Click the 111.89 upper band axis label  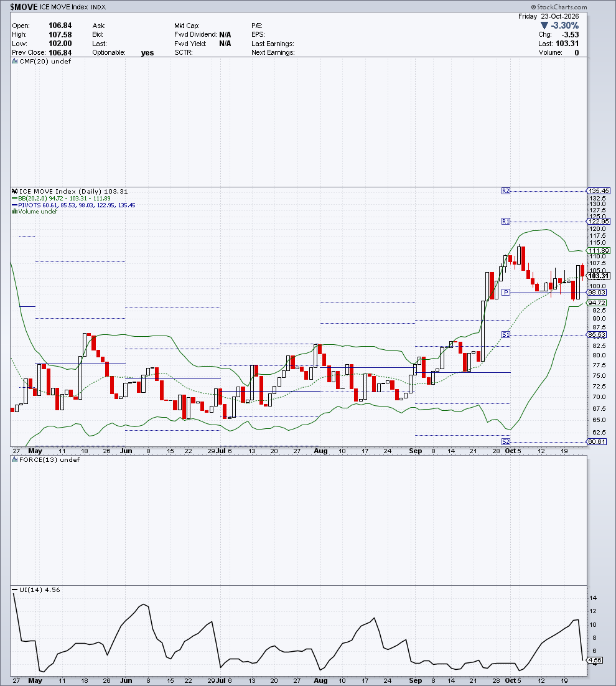coord(599,251)
